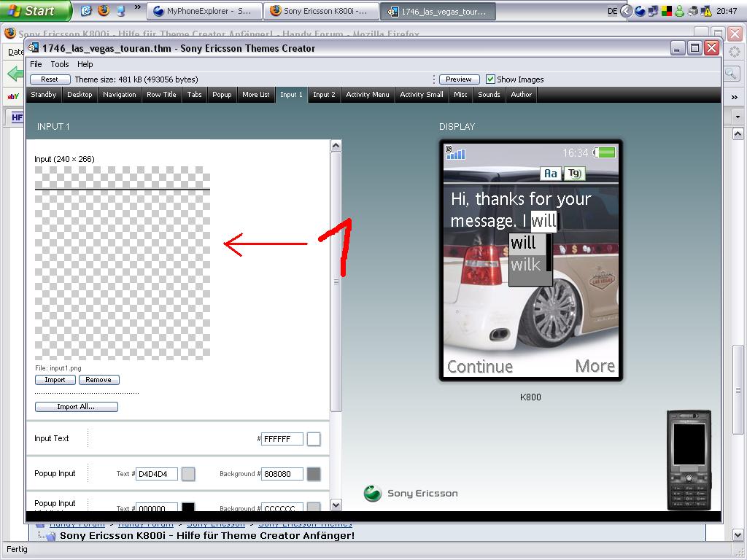Switch to the Activity Menu tab
Viewport: 747px width, 560px height.
coord(368,95)
